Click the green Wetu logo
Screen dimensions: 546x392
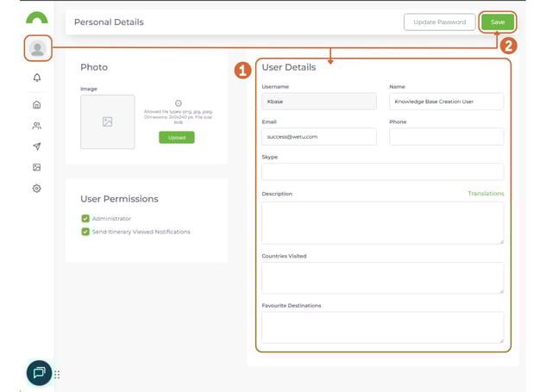(37, 18)
